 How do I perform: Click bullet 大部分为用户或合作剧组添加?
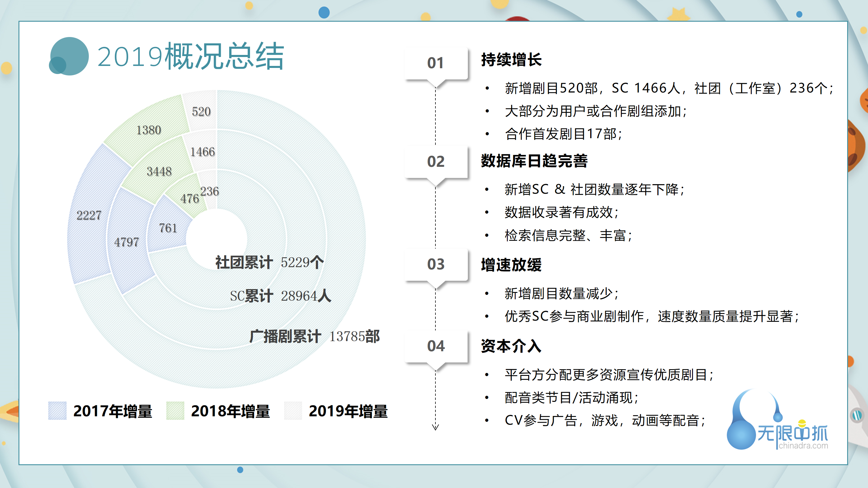pos(596,111)
